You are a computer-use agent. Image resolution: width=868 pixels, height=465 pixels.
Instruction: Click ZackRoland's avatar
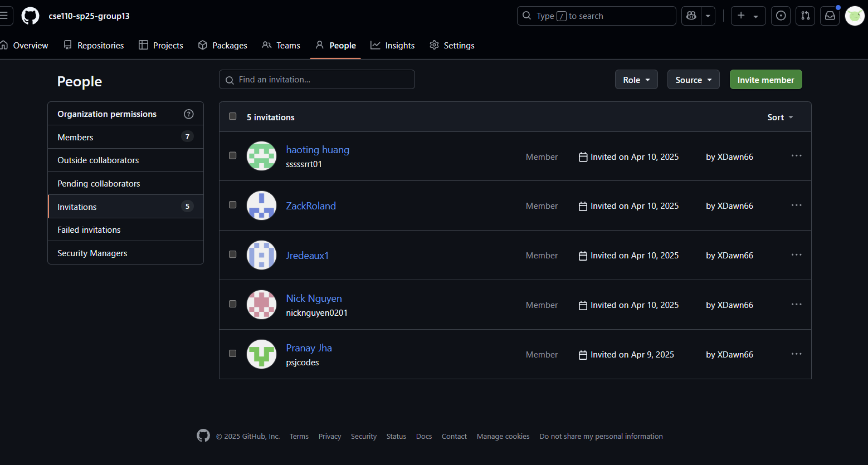[262, 205]
